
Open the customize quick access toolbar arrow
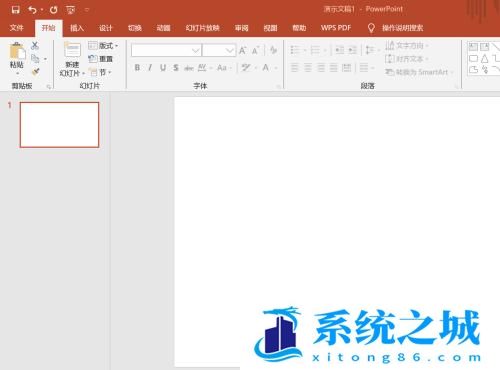click(x=87, y=10)
